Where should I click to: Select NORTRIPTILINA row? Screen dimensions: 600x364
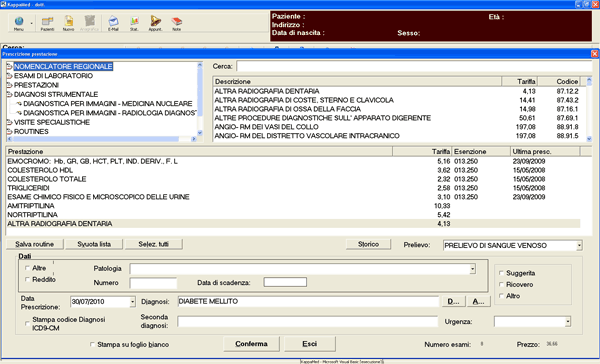[x=293, y=215]
